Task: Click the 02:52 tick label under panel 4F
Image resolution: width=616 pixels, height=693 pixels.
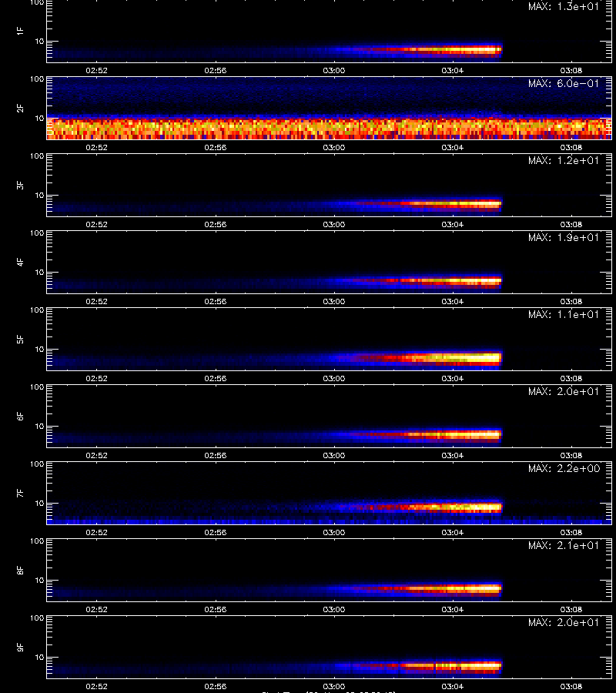Action: click(x=97, y=301)
